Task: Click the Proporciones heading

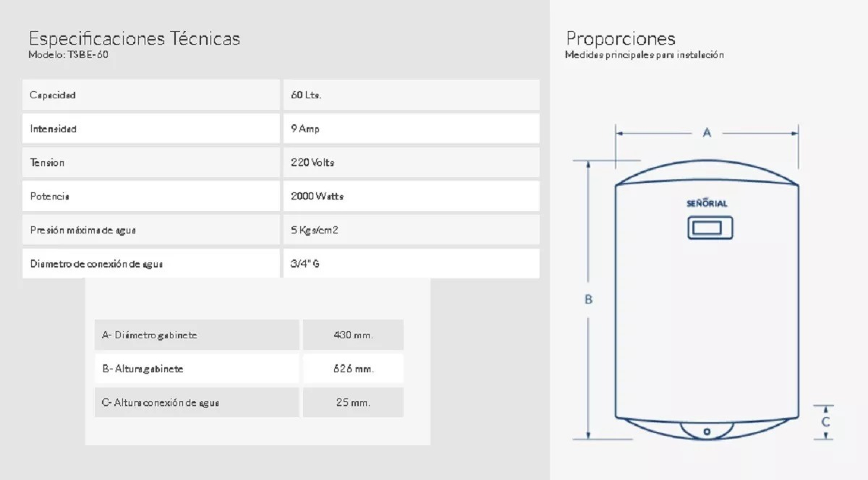Action: point(621,38)
